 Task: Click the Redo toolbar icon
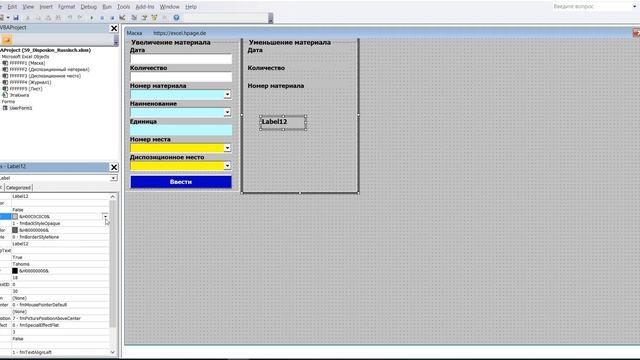[x=80, y=18]
